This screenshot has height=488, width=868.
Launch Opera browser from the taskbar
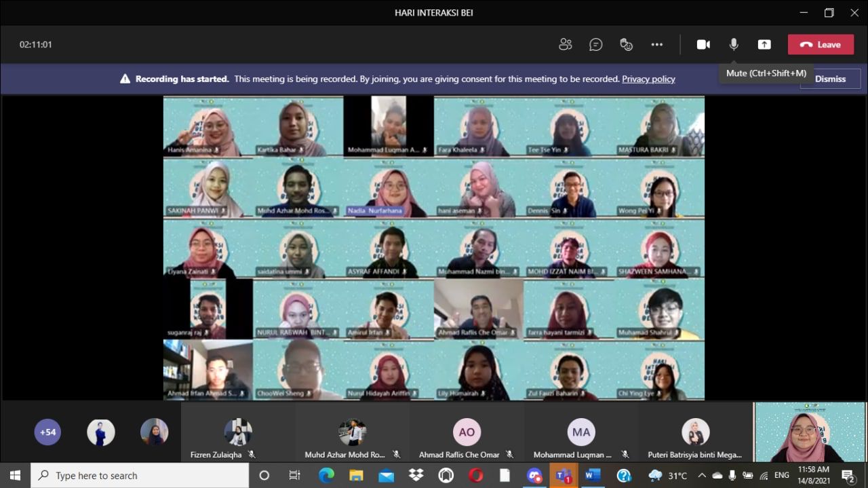(475, 475)
